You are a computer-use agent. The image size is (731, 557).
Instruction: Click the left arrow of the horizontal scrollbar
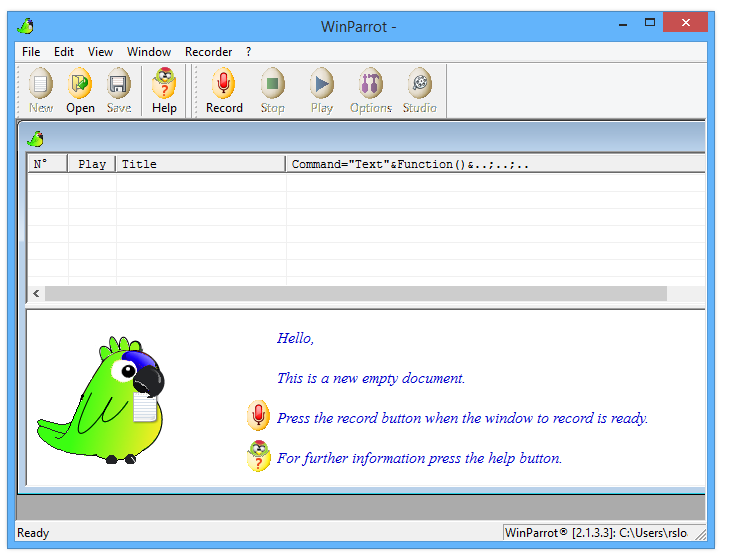click(x=36, y=293)
